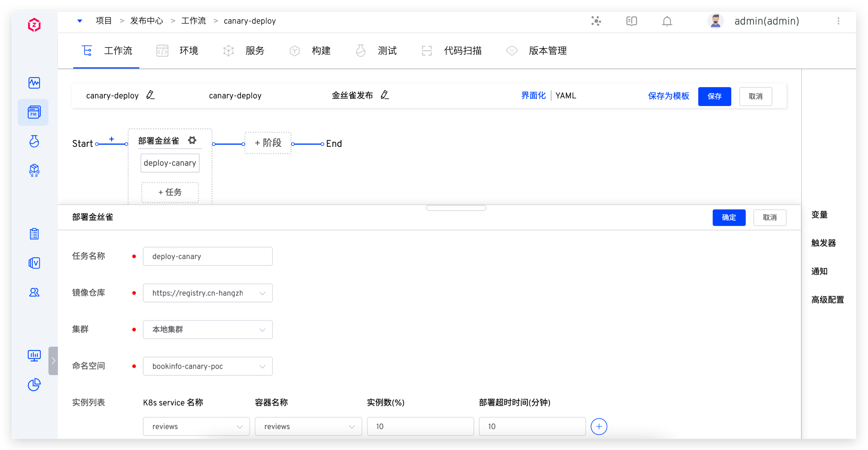Click the panel resize drag handle bar
This screenshot has height=450, width=868.
point(456,208)
